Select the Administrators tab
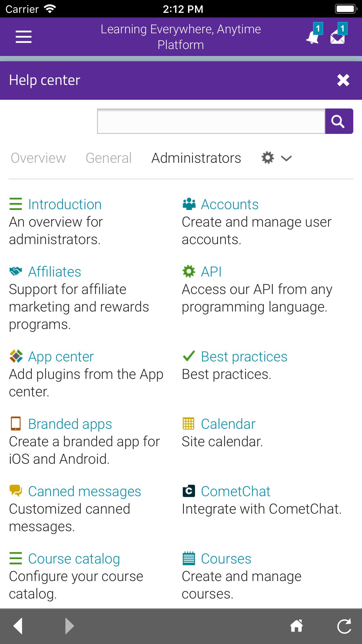The image size is (362, 644). (x=196, y=158)
